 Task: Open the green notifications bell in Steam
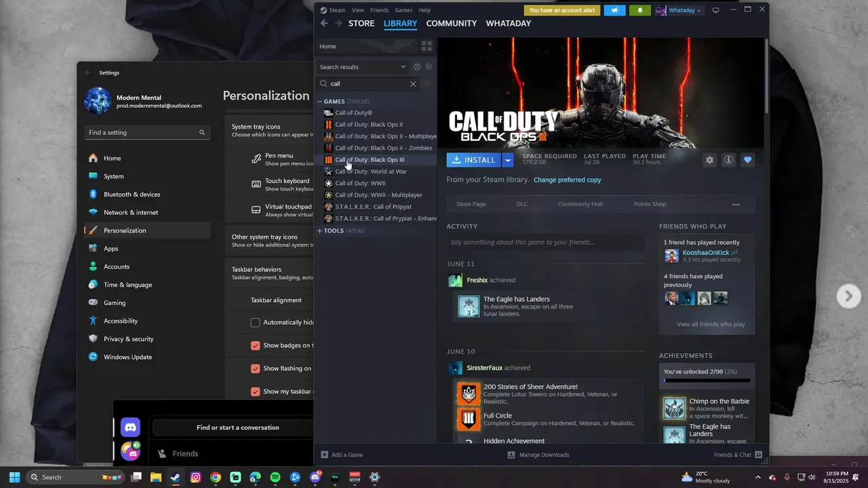pos(640,10)
